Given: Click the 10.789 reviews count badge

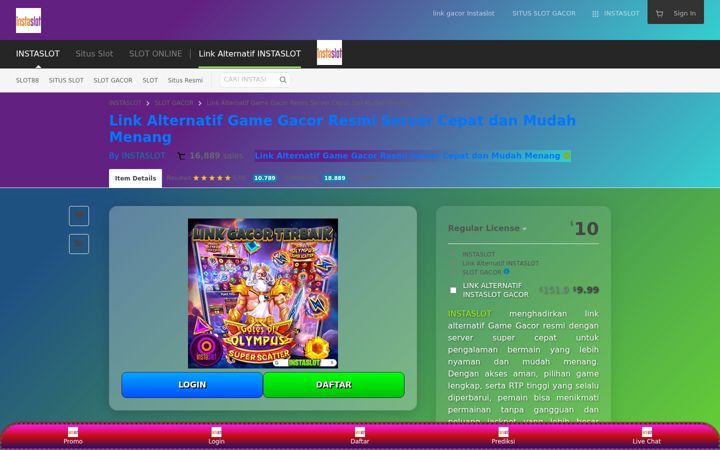Looking at the screenshot, I should click(x=264, y=178).
